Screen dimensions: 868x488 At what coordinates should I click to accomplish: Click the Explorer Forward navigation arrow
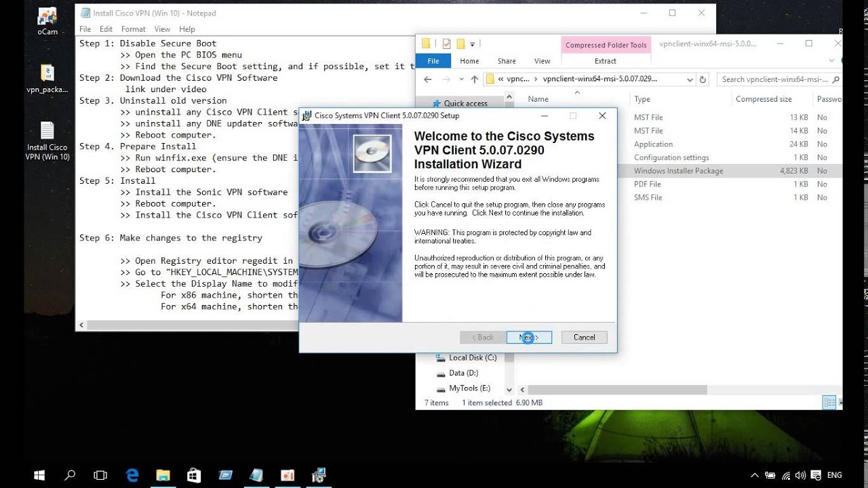click(x=447, y=79)
